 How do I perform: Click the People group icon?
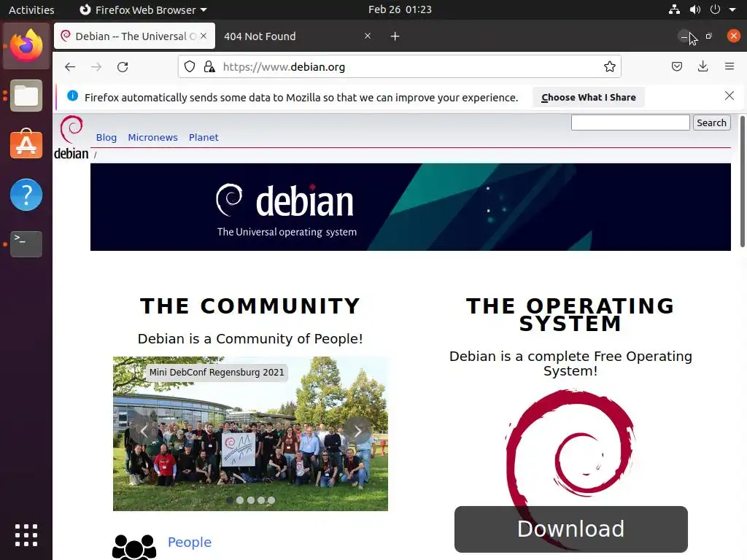click(x=134, y=547)
